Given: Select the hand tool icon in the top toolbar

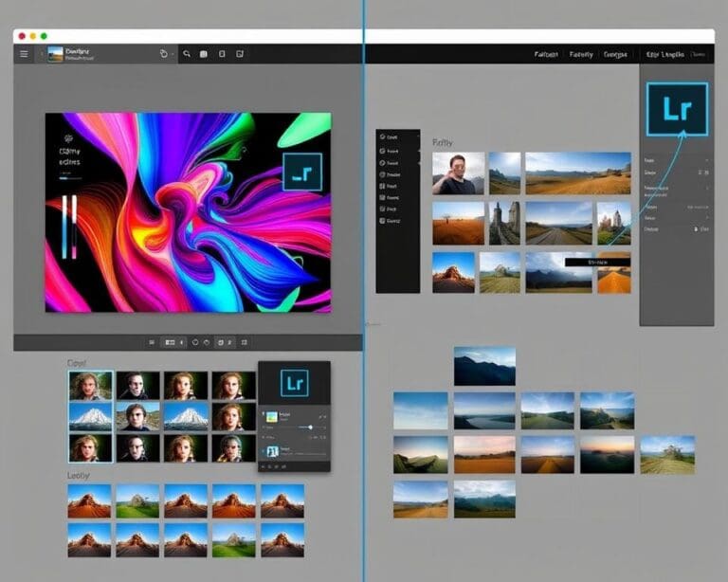Looking at the screenshot, I should (163, 54).
